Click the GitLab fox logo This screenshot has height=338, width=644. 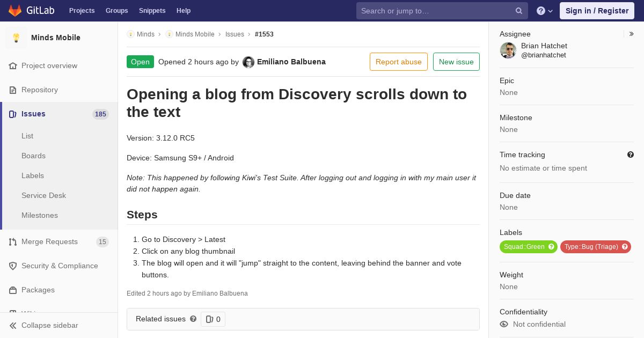[15, 10]
